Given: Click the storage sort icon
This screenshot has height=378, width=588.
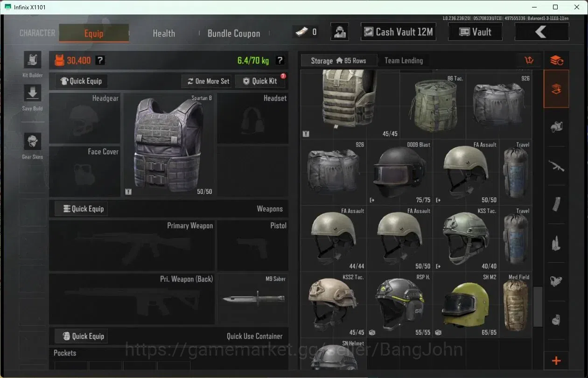Looking at the screenshot, I should point(529,60).
